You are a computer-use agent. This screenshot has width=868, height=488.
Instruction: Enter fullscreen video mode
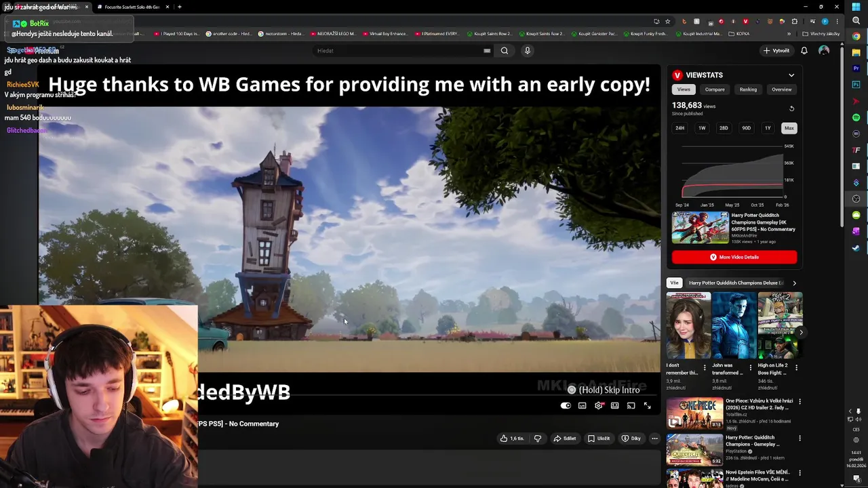(647, 405)
